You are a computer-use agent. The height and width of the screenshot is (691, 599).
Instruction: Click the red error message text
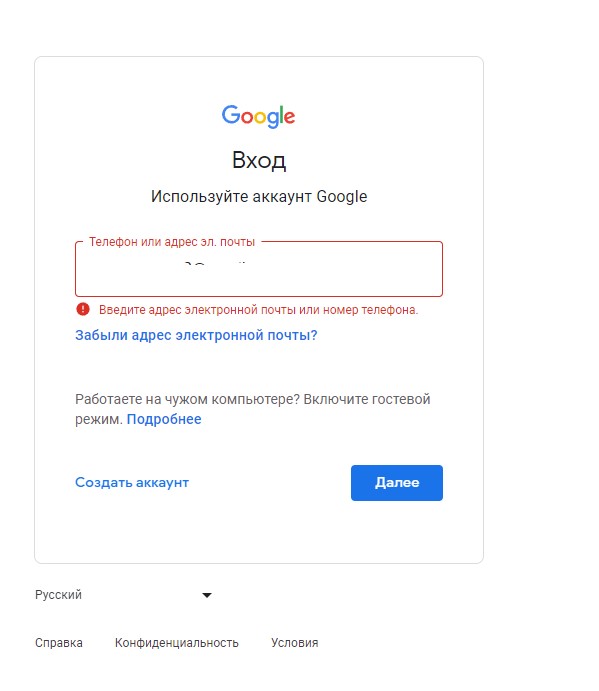[258, 310]
